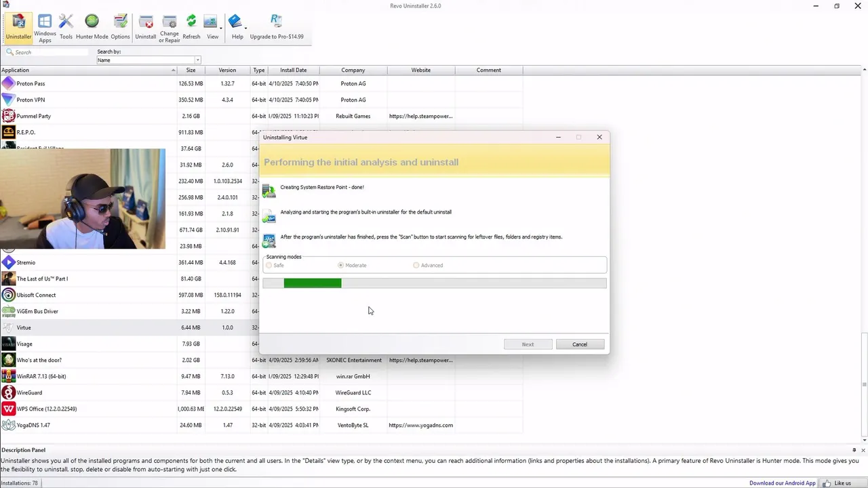The width and height of the screenshot is (868, 488).
Task: Click Next in the Uninstalling Virtue dialog
Action: click(528, 344)
